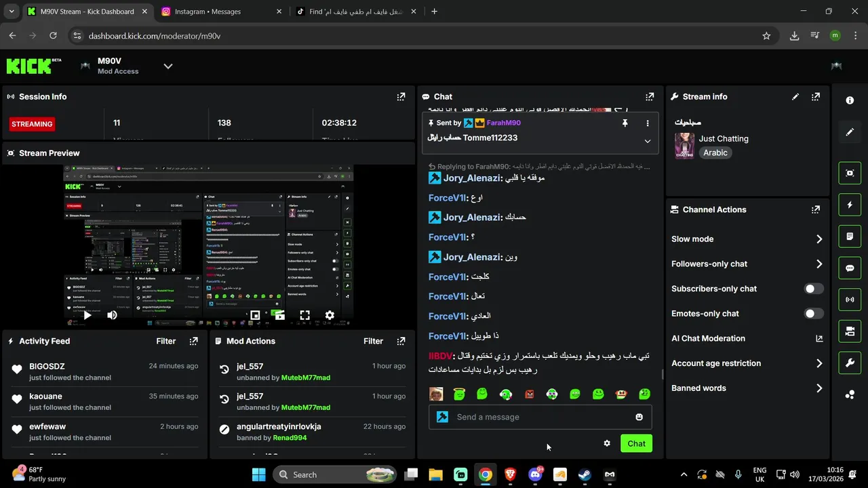Mute the stream preview audio
Image resolution: width=868 pixels, height=488 pixels.
112,315
